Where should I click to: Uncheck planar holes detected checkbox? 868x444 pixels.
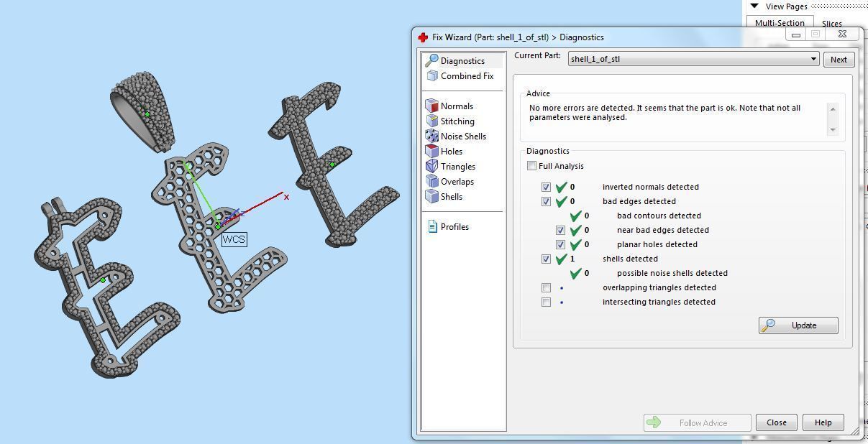560,244
